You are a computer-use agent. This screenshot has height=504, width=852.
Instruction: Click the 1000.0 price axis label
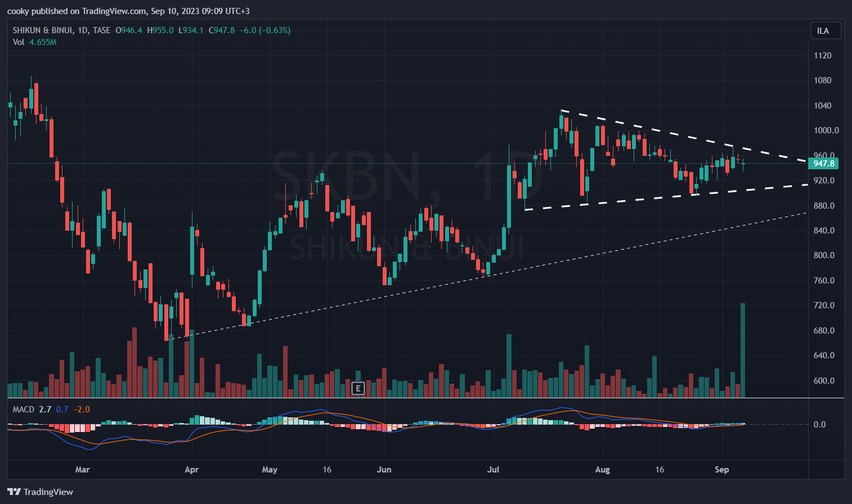(x=826, y=130)
